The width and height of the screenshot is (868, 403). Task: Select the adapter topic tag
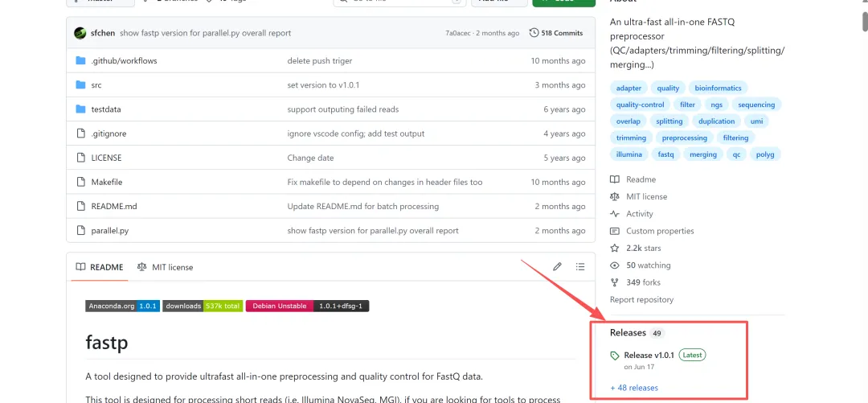pyautogui.click(x=628, y=88)
